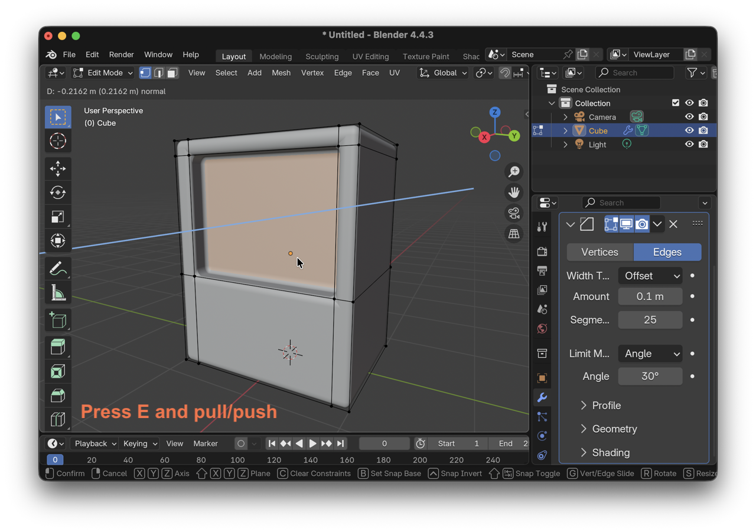The width and height of the screenshot is (756, 532).
Task: Hide the Light object in the outliner
Action: (689, 144)
